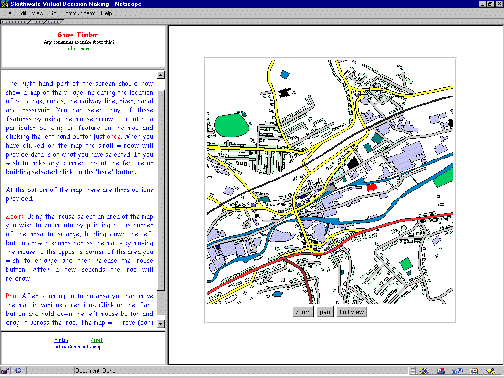Click the pan button below the map

[325, 312]
